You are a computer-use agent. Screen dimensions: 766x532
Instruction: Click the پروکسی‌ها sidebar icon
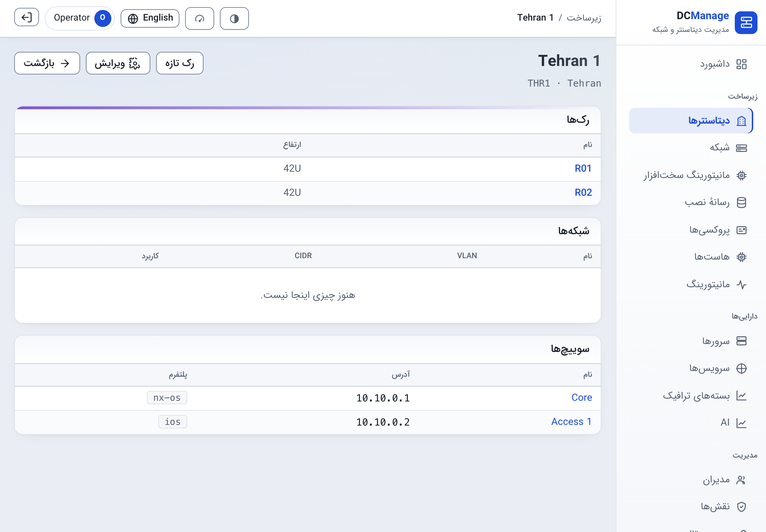click(742, 230)
